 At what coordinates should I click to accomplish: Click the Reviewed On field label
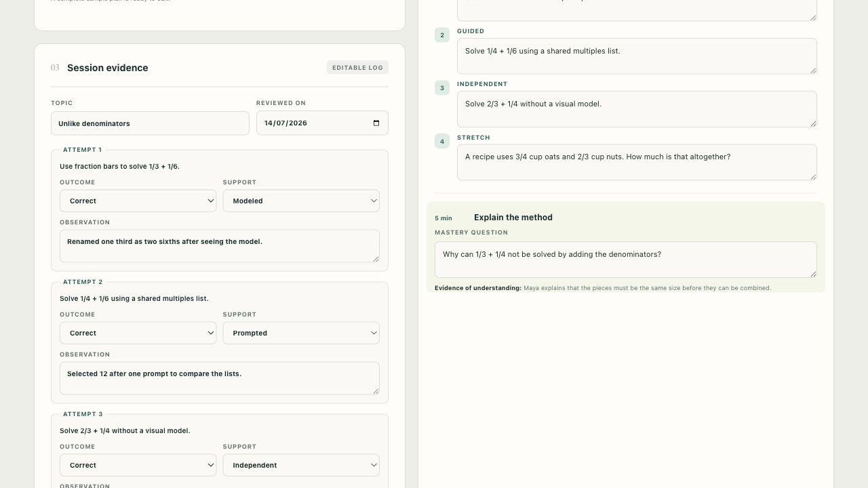tap(281, 103)
